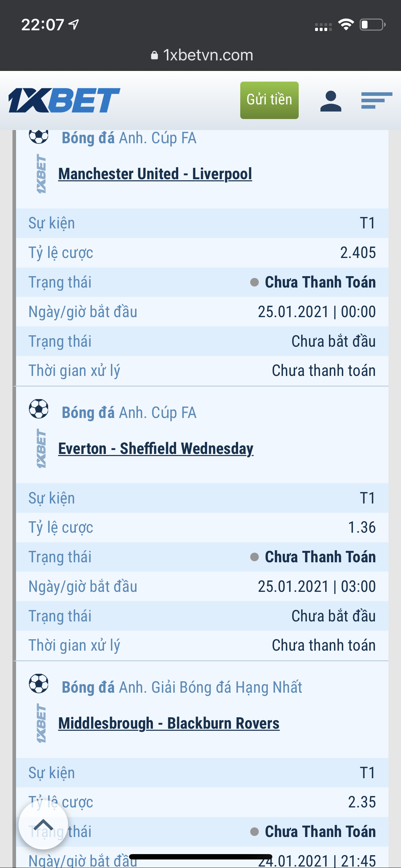Tap vertical 1XBET icon beside Everton match
The width and height of the screenshot is (401, 868).
41,449
